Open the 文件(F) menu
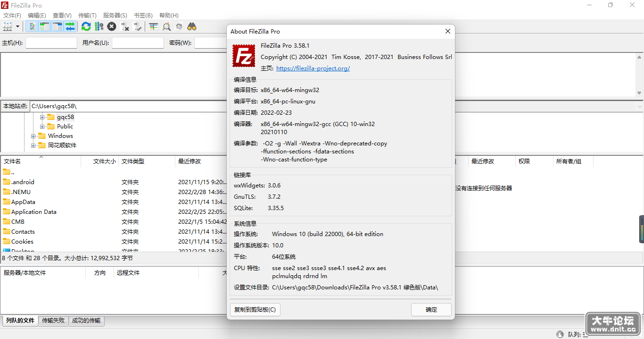Screen dimensions: 644x339 tap(12, 16)
